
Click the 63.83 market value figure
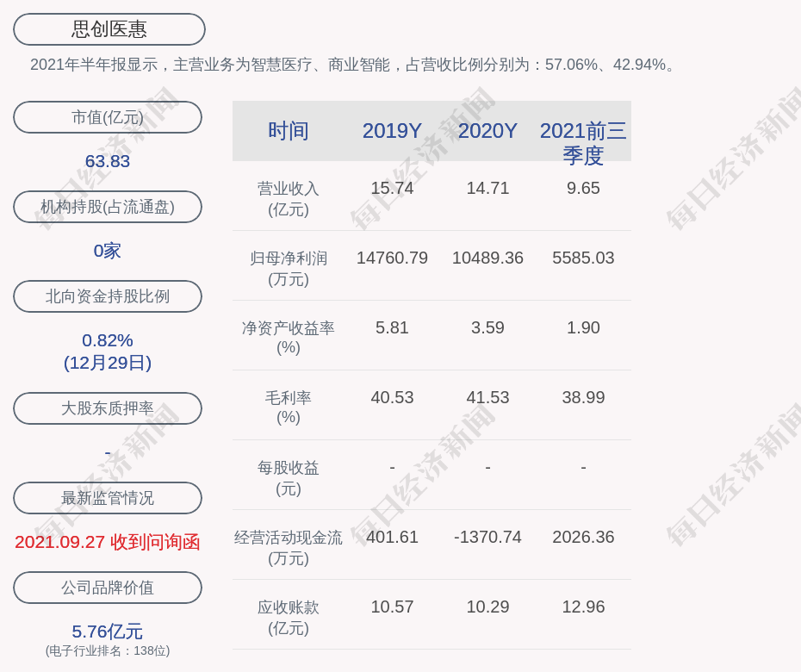pyautogui.click(x=108, y=161)
